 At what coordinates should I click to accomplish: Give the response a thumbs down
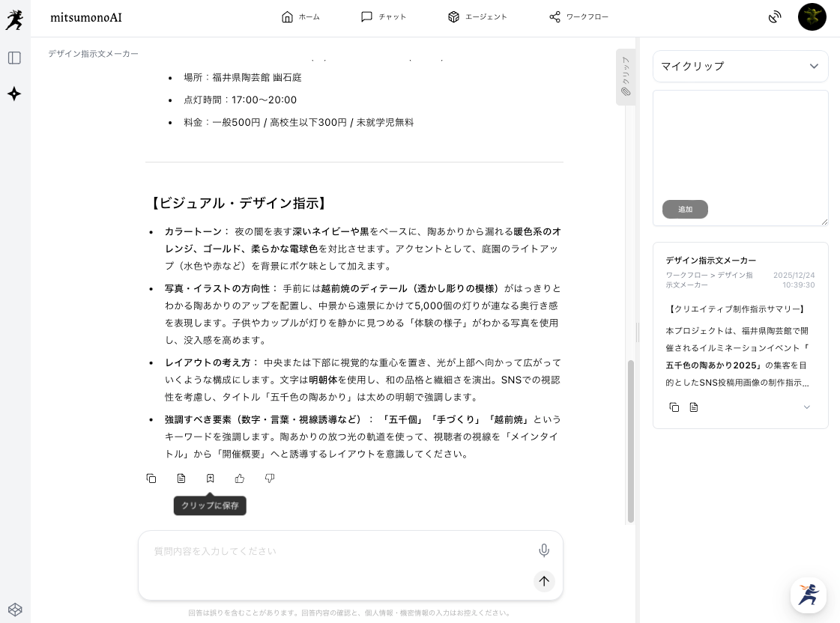270,478
